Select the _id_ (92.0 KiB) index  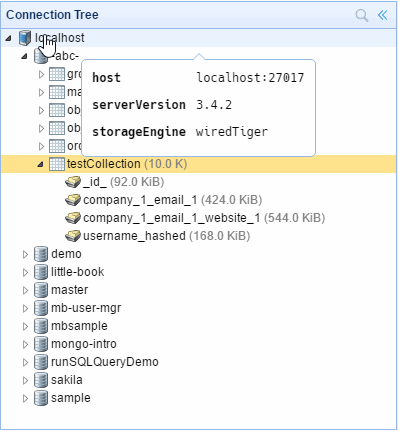click(123, 182)
